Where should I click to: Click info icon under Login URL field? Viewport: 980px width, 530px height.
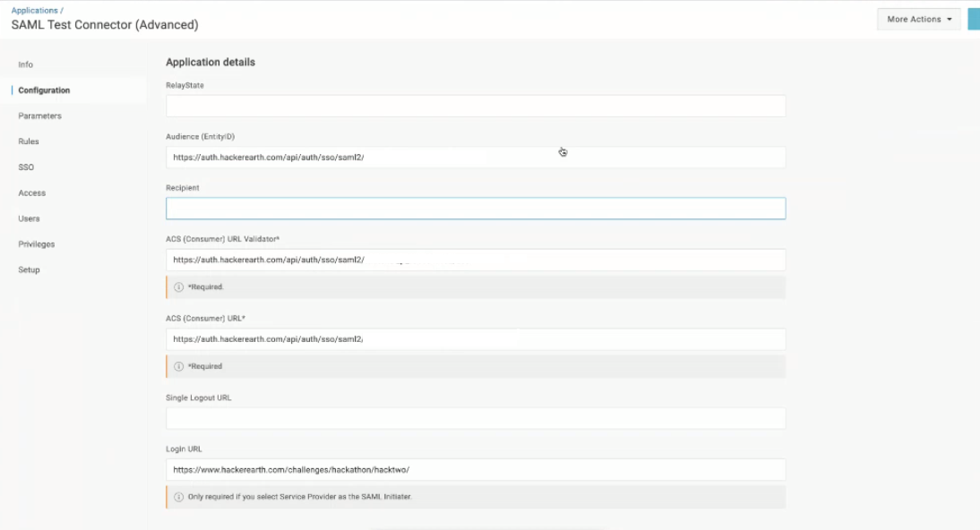(x=179, y=497)
